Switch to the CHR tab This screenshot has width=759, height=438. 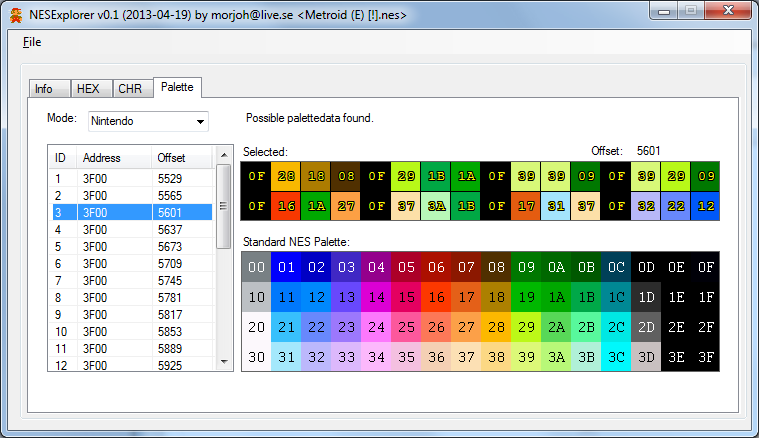coord(133,89)
